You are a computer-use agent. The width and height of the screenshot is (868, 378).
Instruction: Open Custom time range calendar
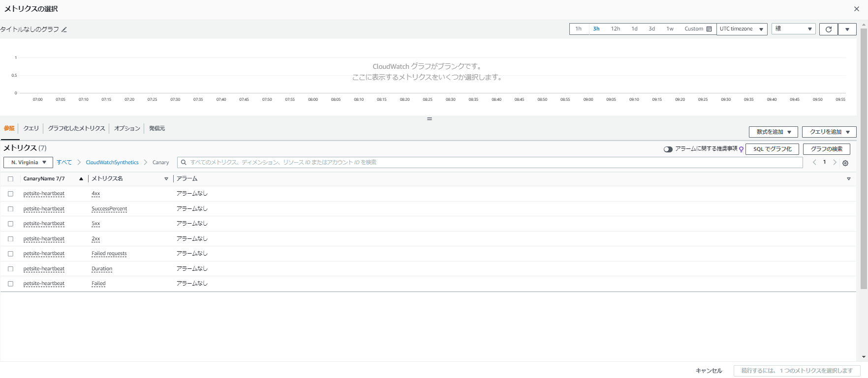[698, 29]
